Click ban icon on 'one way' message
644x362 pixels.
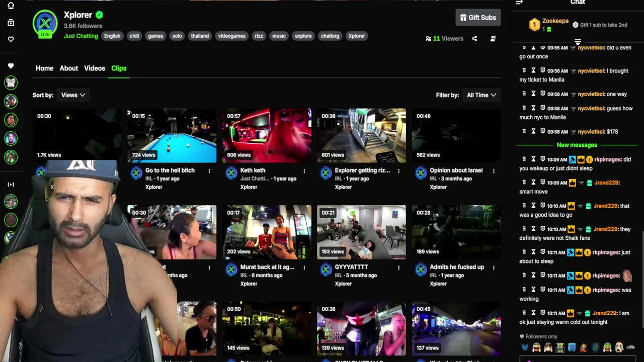543,94
